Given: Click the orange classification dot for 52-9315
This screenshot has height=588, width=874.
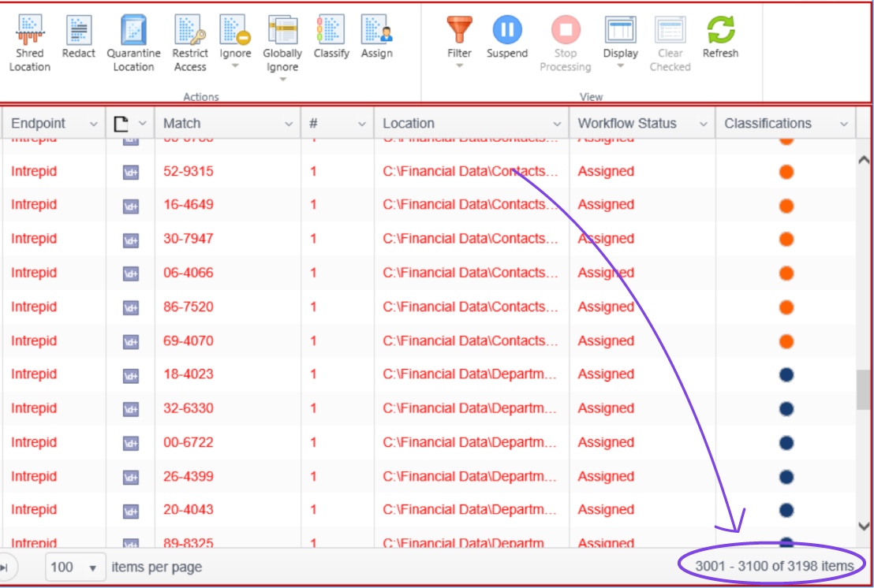Looking at the screenshot, I should pyautogui.click(x=786, y=172).
